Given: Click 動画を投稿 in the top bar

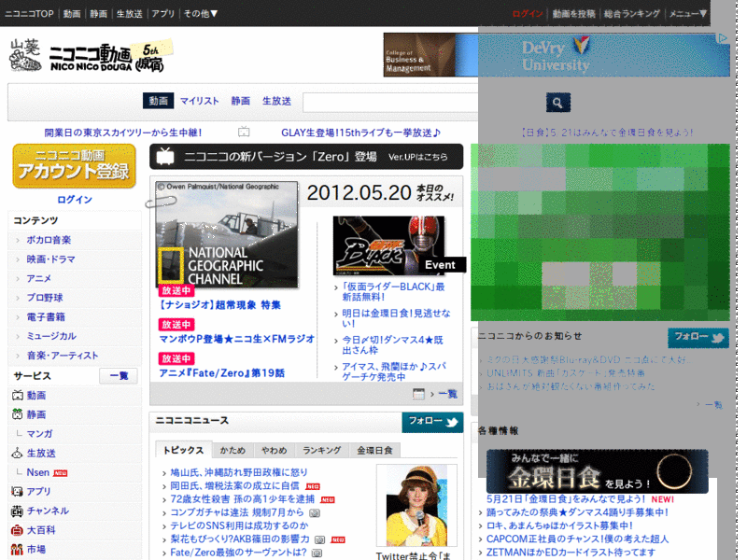Looking at the screenshot, I should [573, 14].
